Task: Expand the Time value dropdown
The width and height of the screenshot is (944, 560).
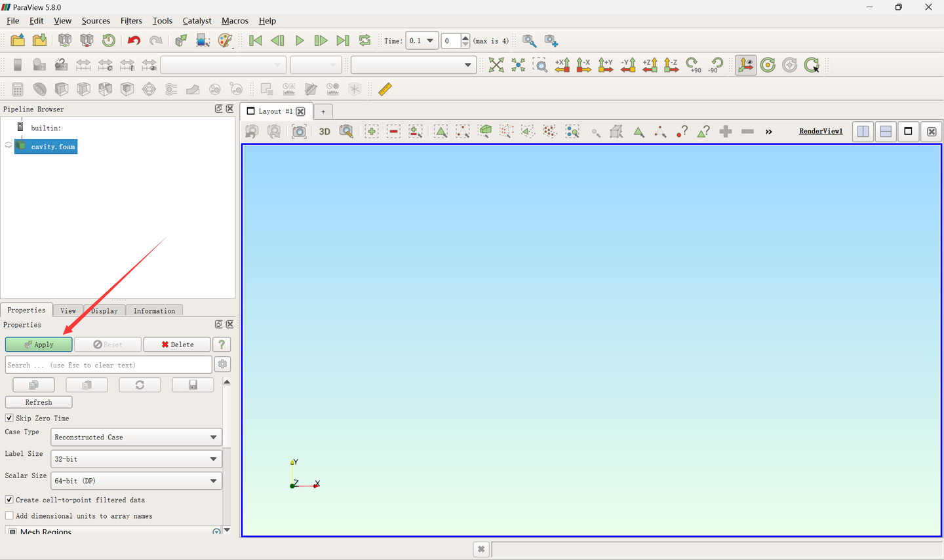Action: [430, 41]
